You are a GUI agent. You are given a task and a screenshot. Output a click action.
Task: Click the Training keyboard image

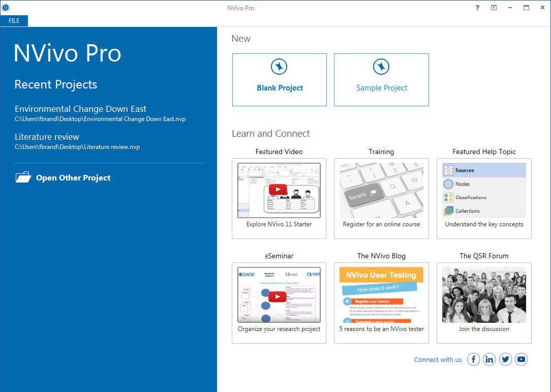tap(381, 190)
